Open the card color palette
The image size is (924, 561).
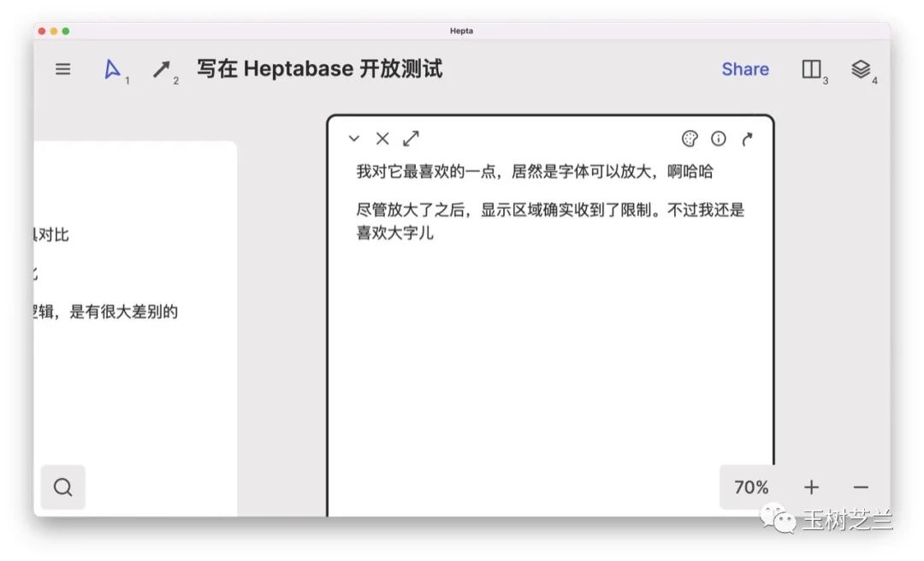click(690, 139)
